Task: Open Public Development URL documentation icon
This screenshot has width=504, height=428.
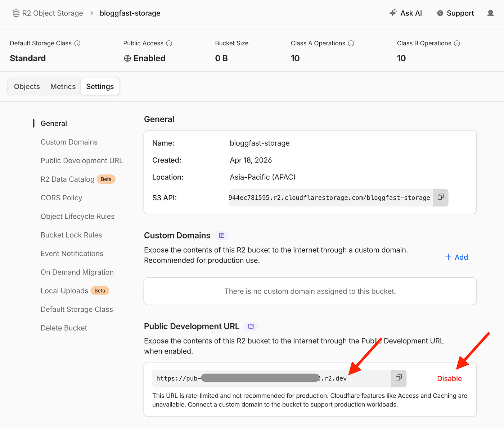Action: pos(251,326)
